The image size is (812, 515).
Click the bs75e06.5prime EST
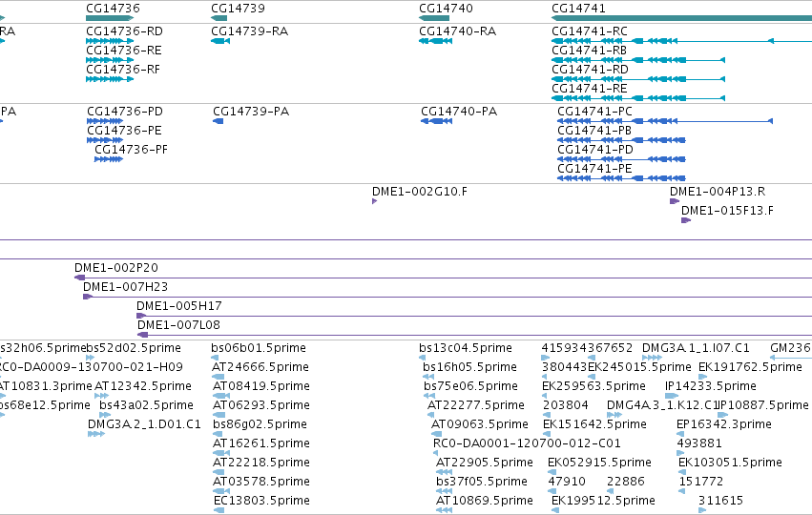pos(429,396)
